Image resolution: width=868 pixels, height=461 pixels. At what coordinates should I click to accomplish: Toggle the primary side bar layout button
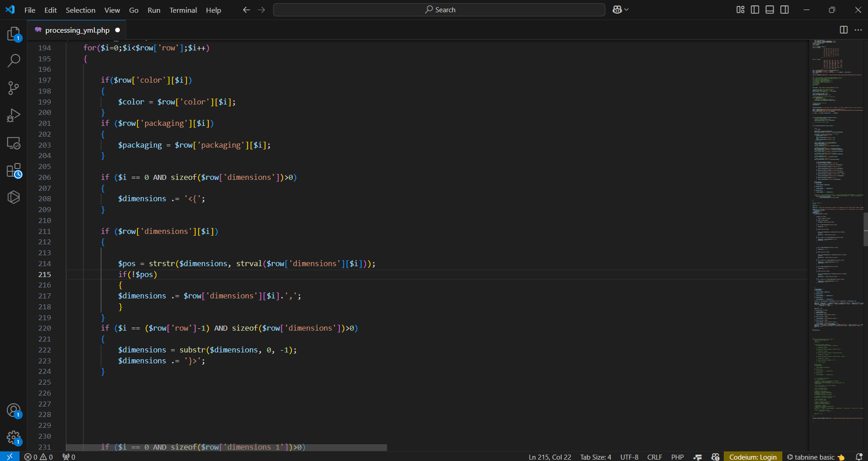pos(755,10)
